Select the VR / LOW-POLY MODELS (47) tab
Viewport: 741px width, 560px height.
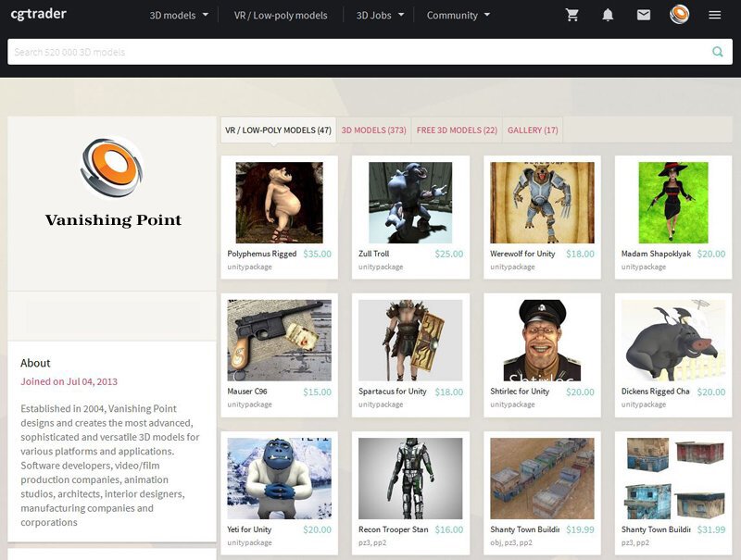279,130
